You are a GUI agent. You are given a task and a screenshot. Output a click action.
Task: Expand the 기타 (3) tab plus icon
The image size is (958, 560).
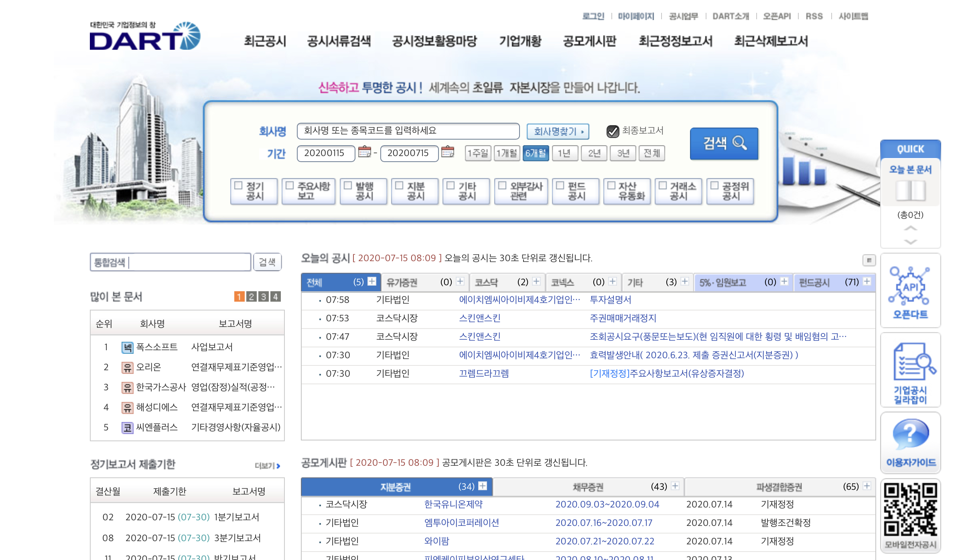pyautogui.click(x=685, y=281)
